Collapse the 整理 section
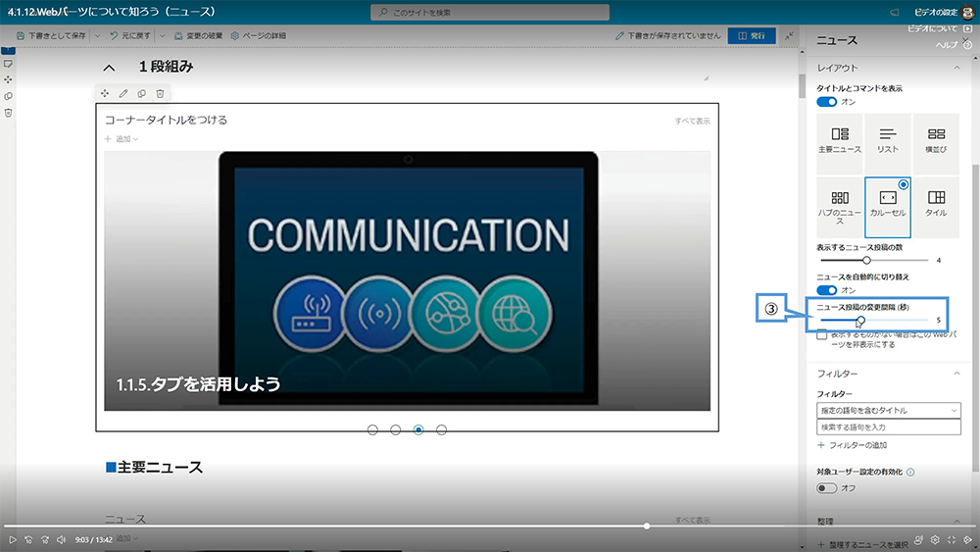The width and height of the screenshot is (980, 552). pyautogui.click(x=956, y=521)
